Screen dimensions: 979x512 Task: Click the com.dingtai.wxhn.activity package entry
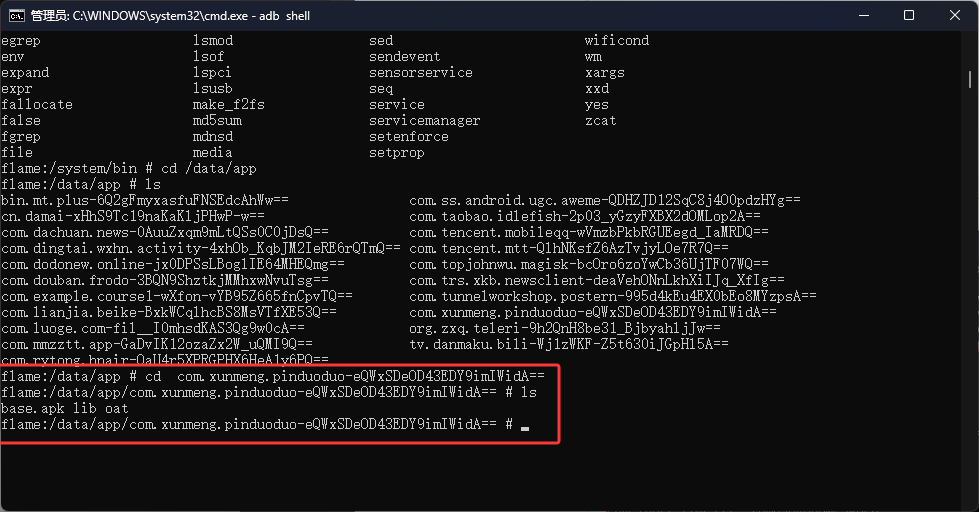(x=201, y=249)
